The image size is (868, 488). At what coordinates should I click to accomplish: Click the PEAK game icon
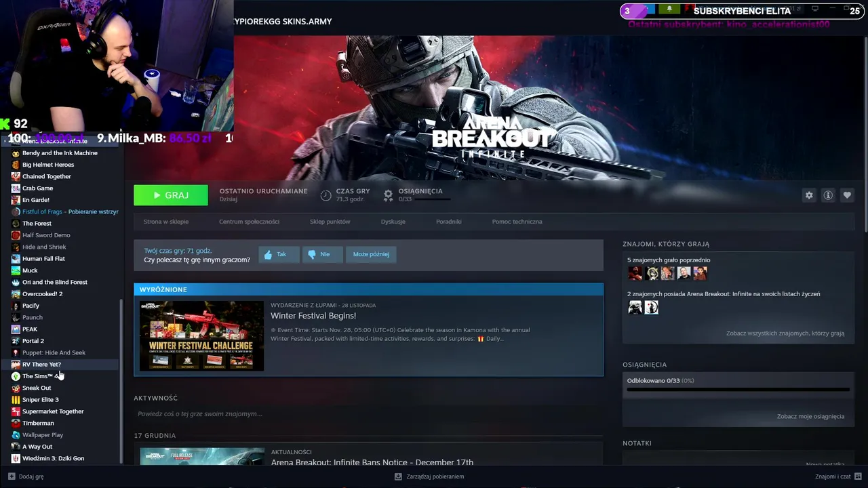(16, 329)
